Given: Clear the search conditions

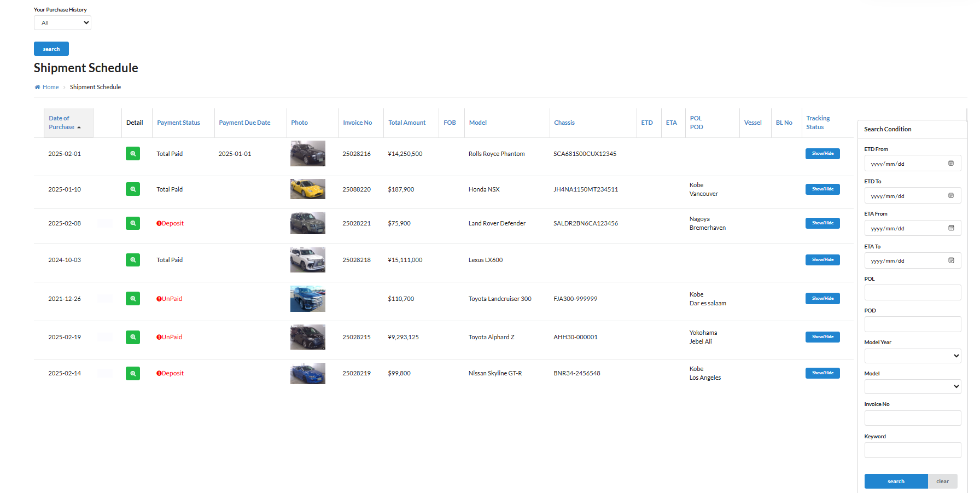Looking at the screenshot, I should coord(943,482).
